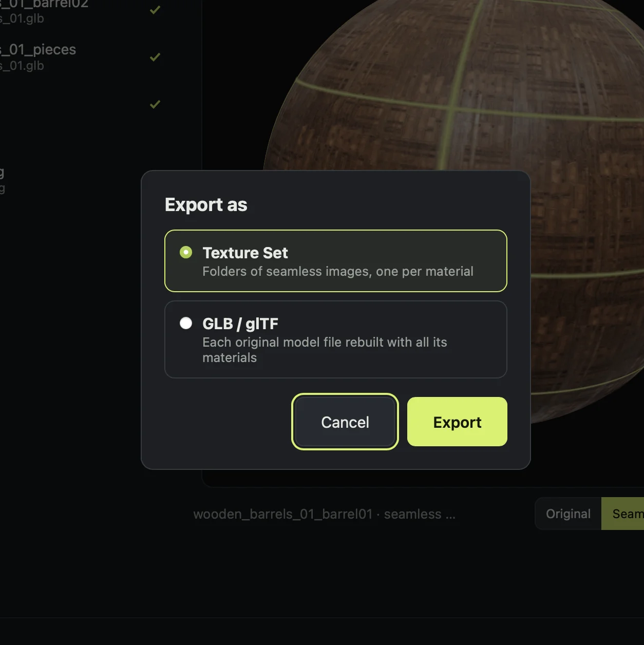Click the 'Export as' dialog heading
Image resolution: width=644 pixels, height=645 pixels.
[x=206, y=204]
